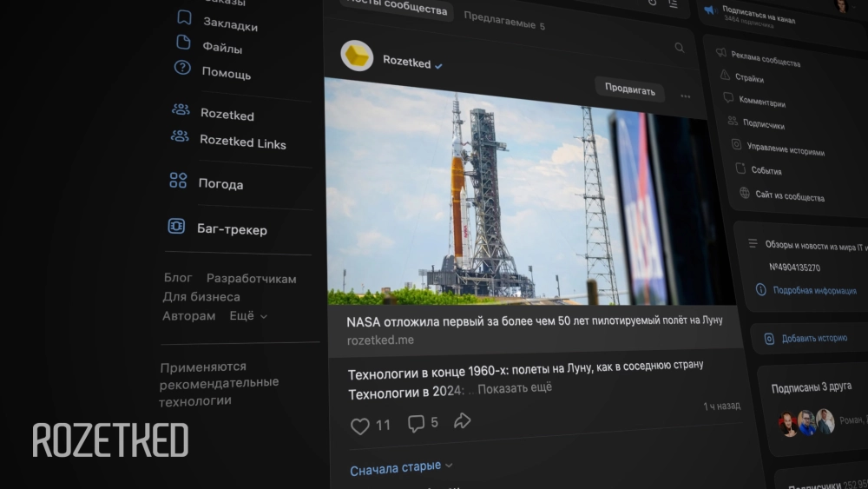Open the Для бизнеса footer link

201,297
